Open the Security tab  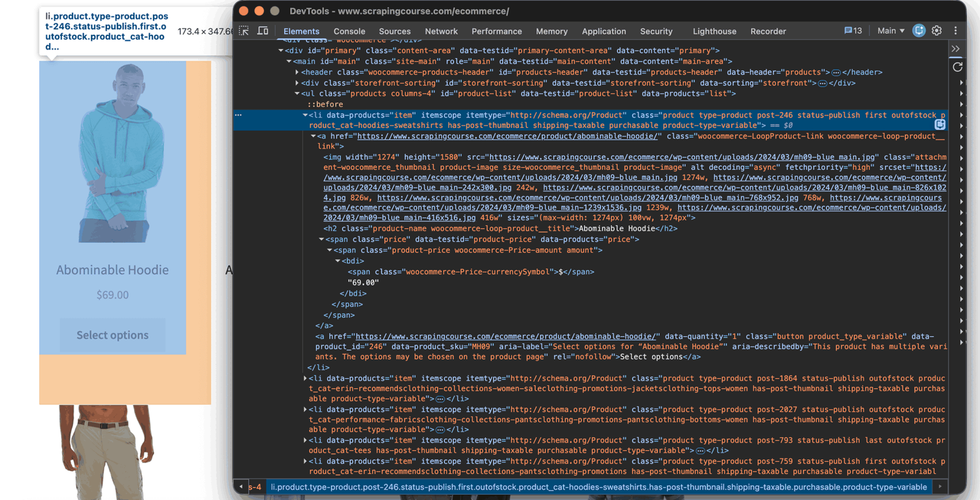coord(657,31)
